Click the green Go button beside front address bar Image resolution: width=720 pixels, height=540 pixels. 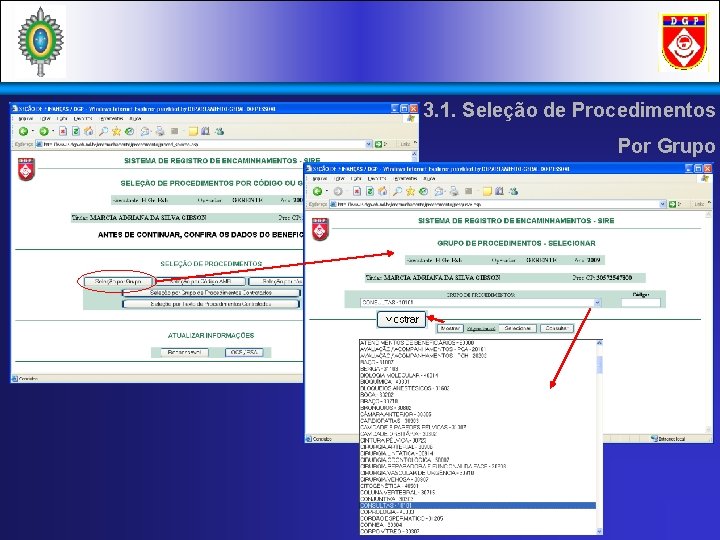[x=673, y=204]
